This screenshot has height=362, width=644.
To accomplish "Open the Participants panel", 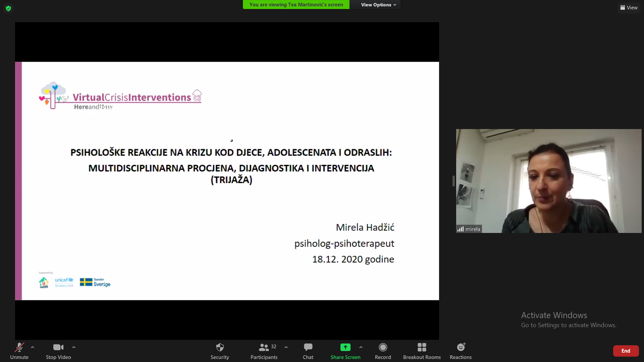I will pyautogui.click(x=264, y=348).
